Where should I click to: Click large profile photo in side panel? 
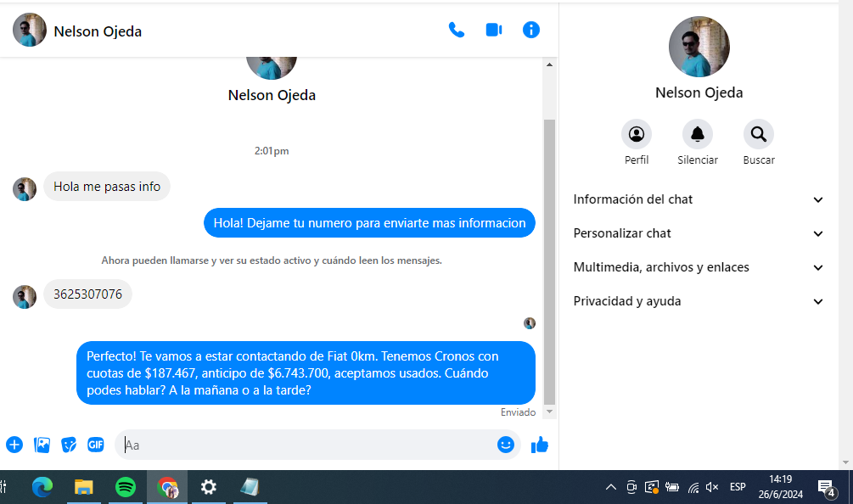(x=699, y=47)
